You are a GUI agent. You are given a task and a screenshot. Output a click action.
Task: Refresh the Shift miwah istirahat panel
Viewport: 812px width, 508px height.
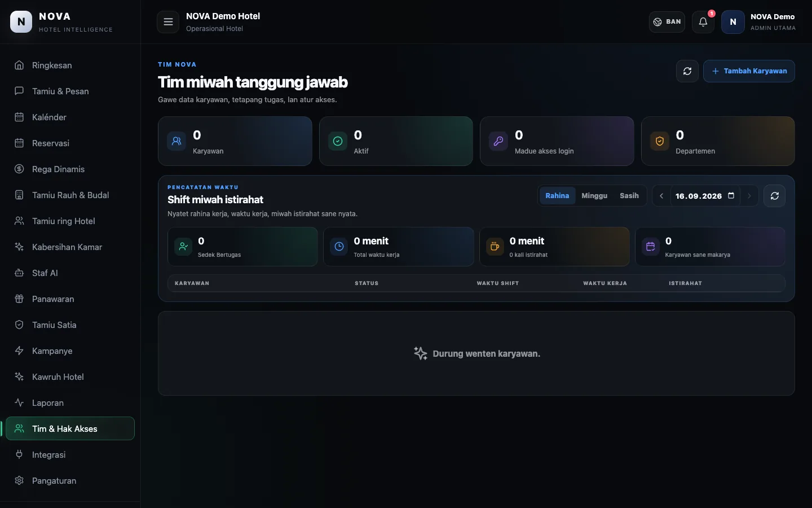coord(775,196)
